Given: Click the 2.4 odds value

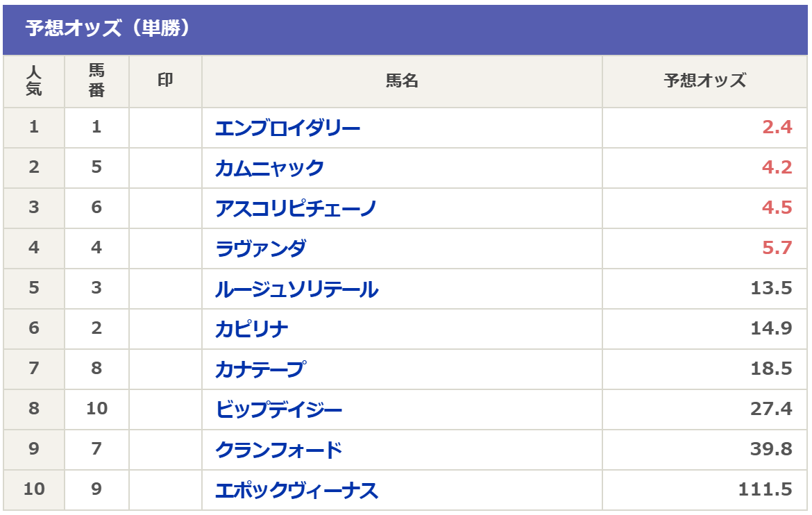Looking at the screenshot, I should click(x=777, y=128).
